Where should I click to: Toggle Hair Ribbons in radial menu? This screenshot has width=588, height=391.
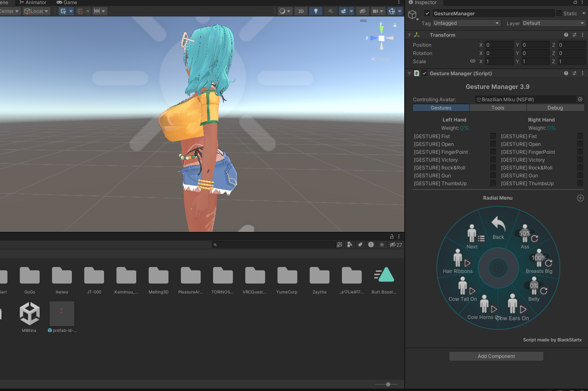[458, 261]
